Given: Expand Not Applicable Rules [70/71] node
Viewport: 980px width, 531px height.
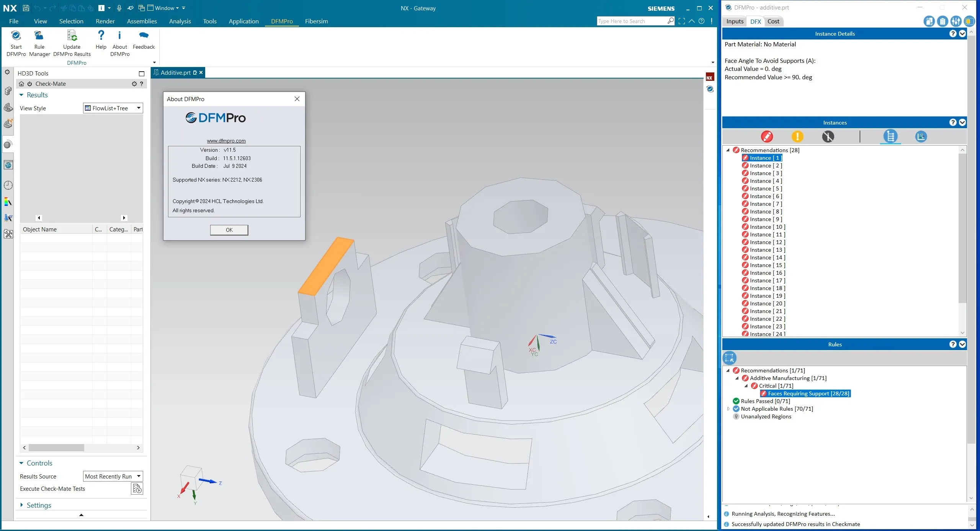Looking at the screenshot, I should pos(728,409).
